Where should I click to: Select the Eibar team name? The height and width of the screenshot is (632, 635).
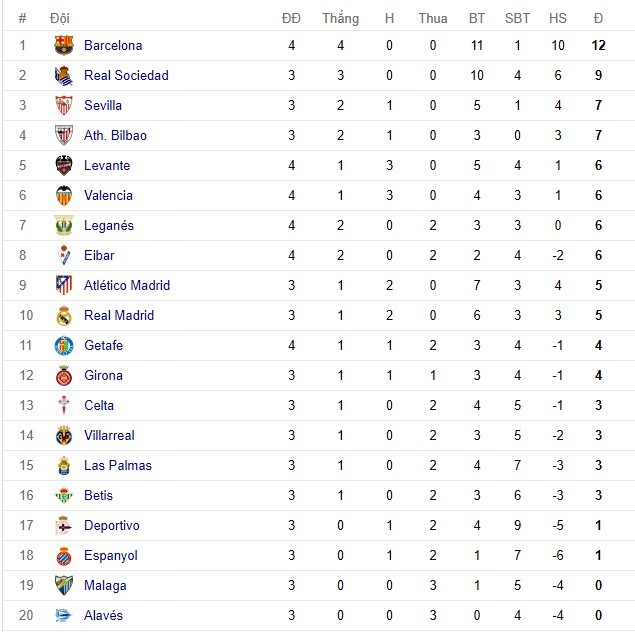[x=101, y=255]
